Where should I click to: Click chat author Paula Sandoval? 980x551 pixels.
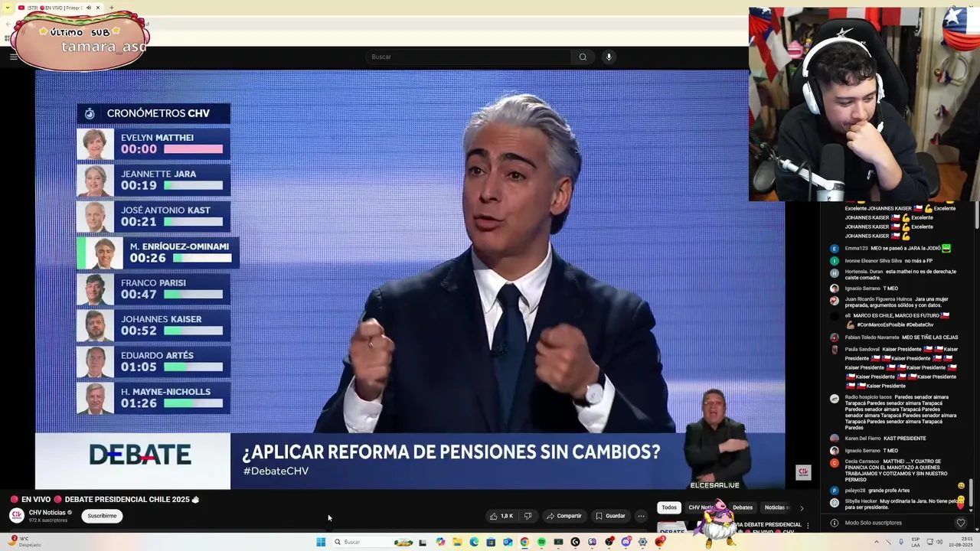coord(862,350)
